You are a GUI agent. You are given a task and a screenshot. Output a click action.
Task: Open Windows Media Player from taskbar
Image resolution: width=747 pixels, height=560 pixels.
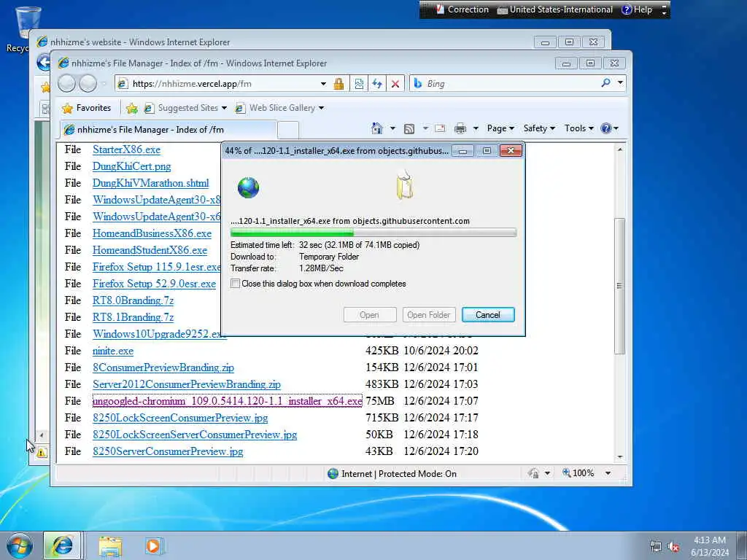coord(153,546)
